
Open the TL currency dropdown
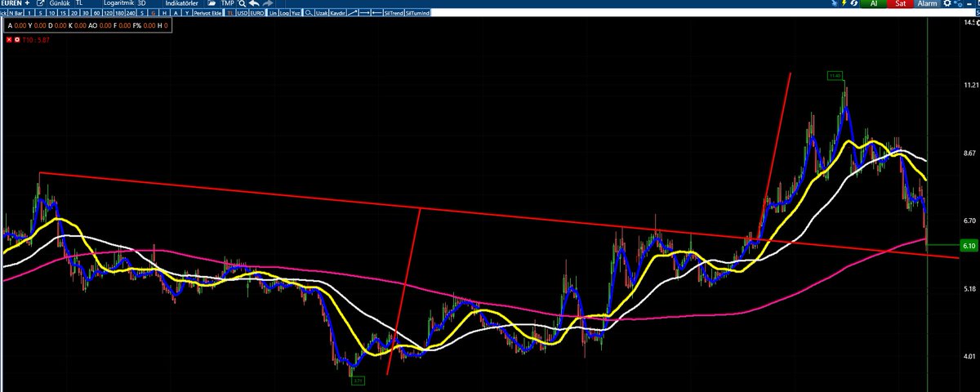(x=79, y=4)
